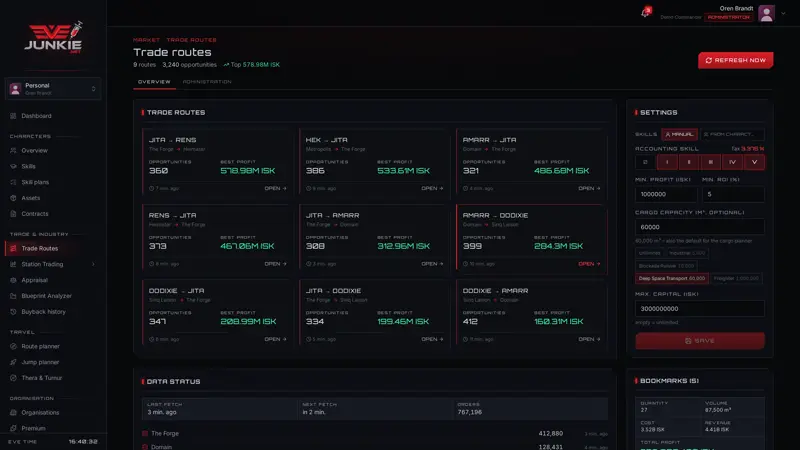This screenshot has height=450, width=800.
Task: Select the Trade Routes sidebar icon
Action: [x=13, y=248]
